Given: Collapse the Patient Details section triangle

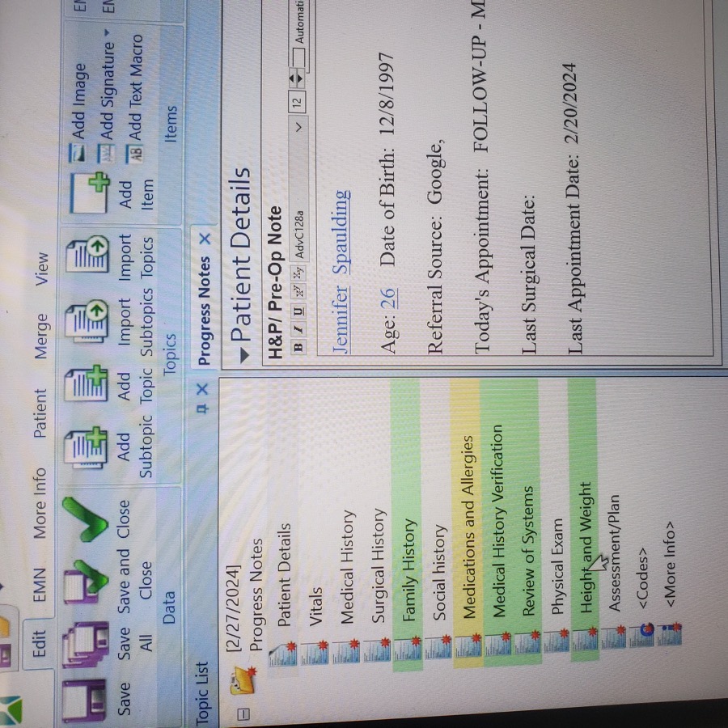Looking at the screenshot, I should click(x=243, y=354).
